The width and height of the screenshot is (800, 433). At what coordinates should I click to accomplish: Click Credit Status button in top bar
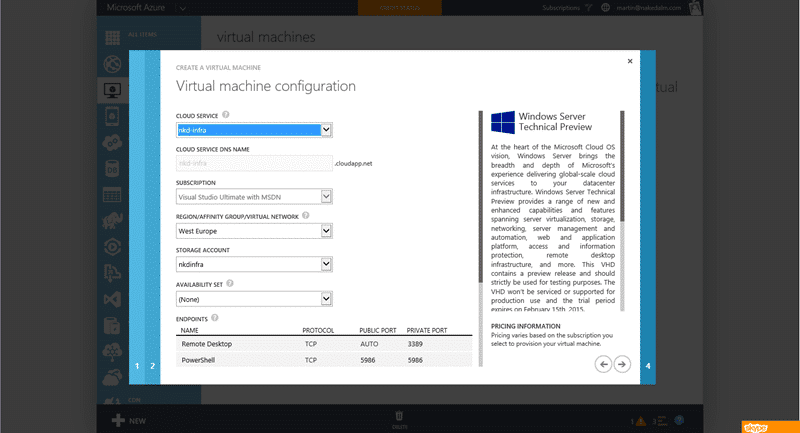click(399, 8)
